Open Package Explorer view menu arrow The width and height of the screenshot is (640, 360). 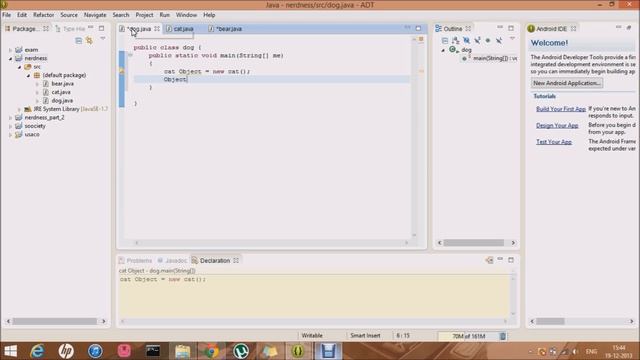(102, 38)
